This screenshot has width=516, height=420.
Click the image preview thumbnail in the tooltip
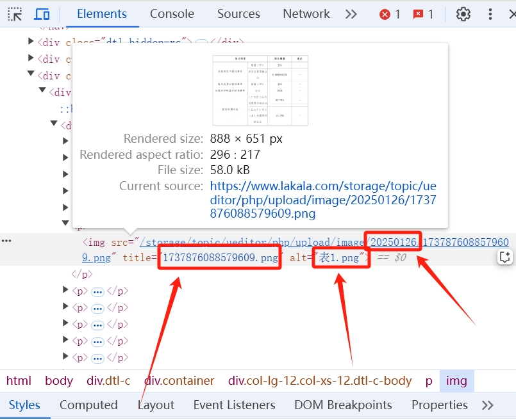[260, 90]
